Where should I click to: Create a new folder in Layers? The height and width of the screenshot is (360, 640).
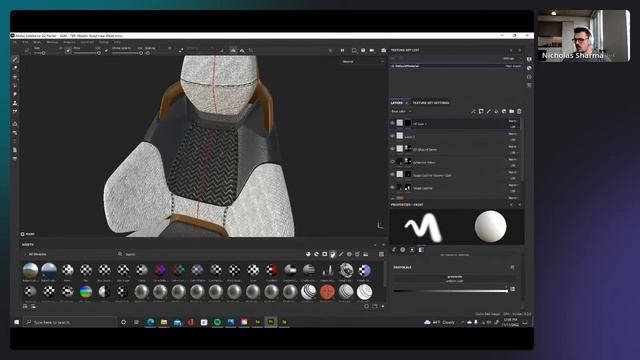[x=511, y=111]
